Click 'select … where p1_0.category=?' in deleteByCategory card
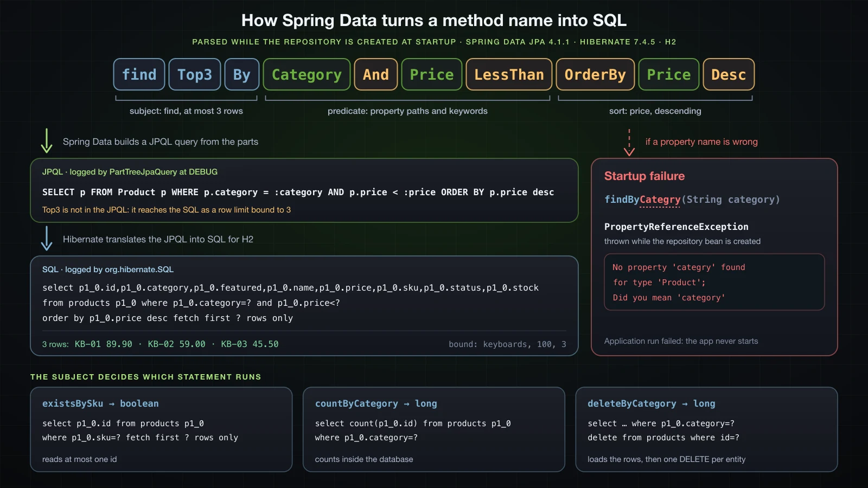This screenshot has width=868, height=488. (x=661, y=423)
